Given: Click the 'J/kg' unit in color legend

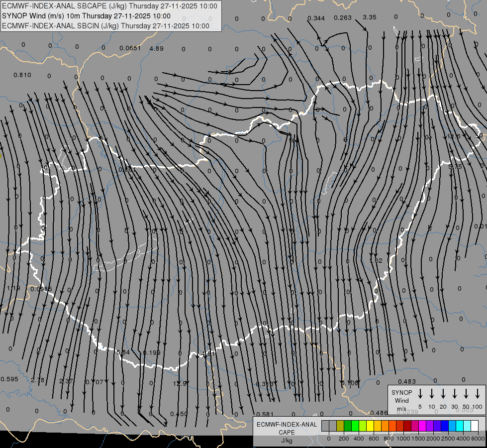Looking at the screenshot, I should (x=287, y=441).
